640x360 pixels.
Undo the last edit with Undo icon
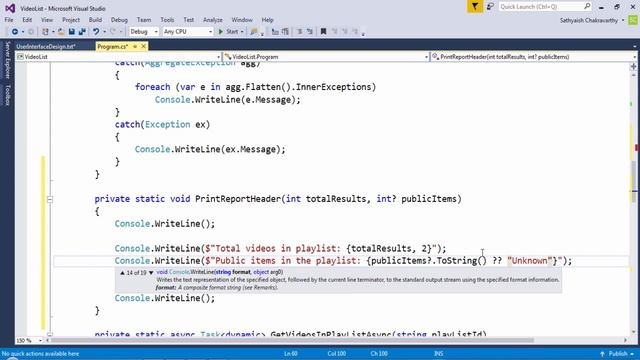96,31
